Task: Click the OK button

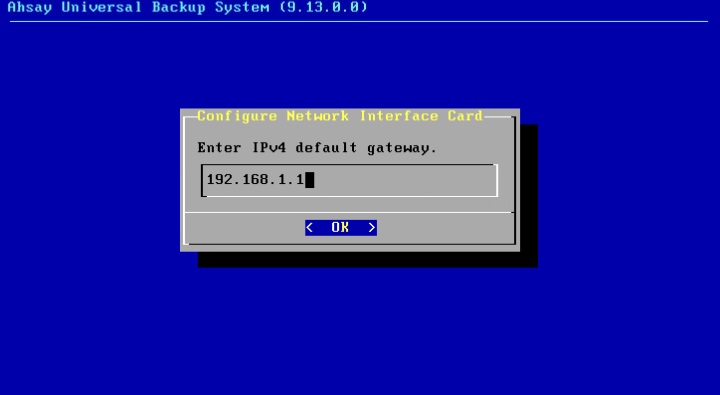Action: [341, 227]
